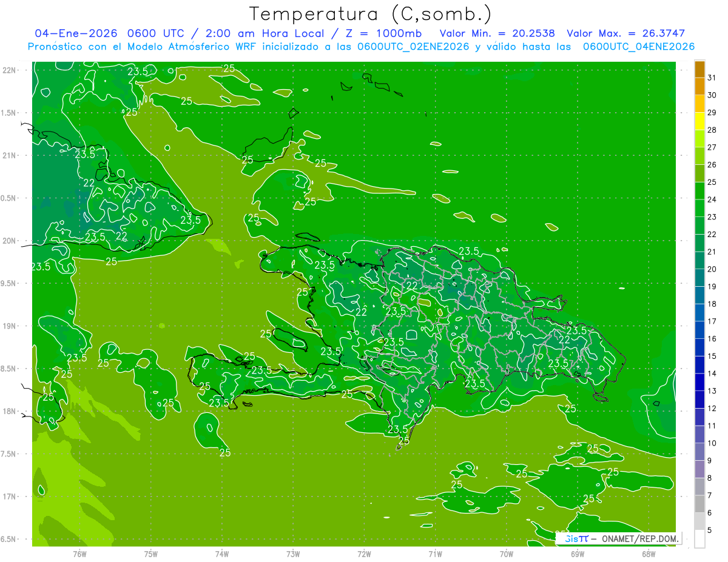Click the '71W' longitude axis label
Image resolution: width=728 pixels, height=562 pixels.
coord(435,554)
